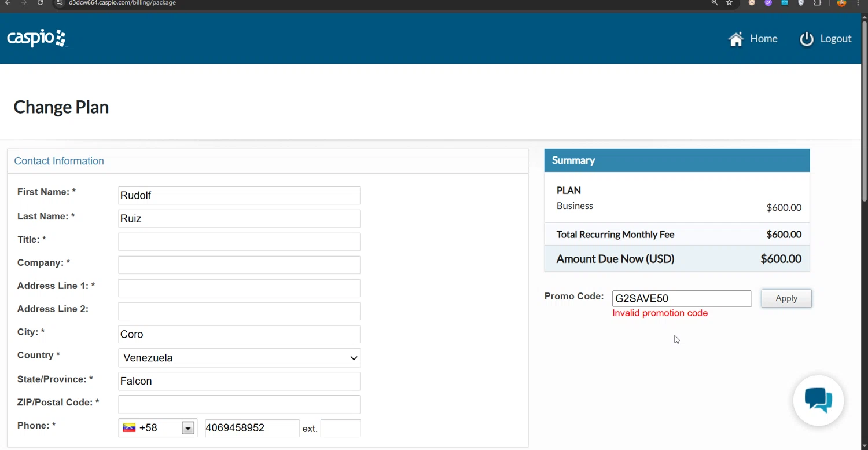The image size is (868, 450).
Task: Click the "Country *" label
Action: pyautogui.click(x=38, y=356)
